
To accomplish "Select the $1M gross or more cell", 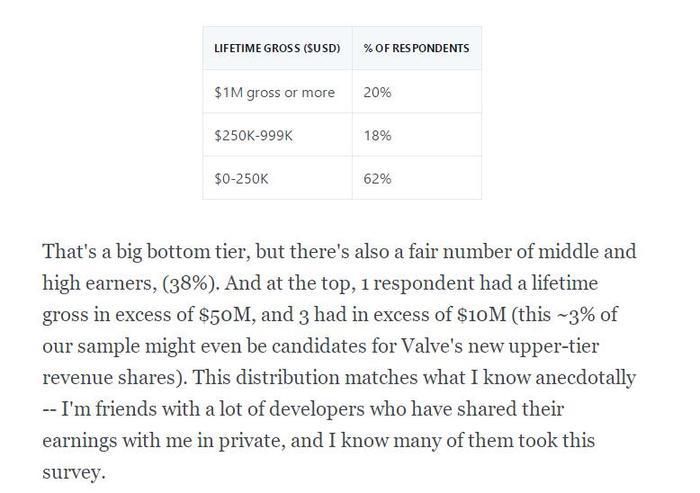I will (x=277, y=92).
